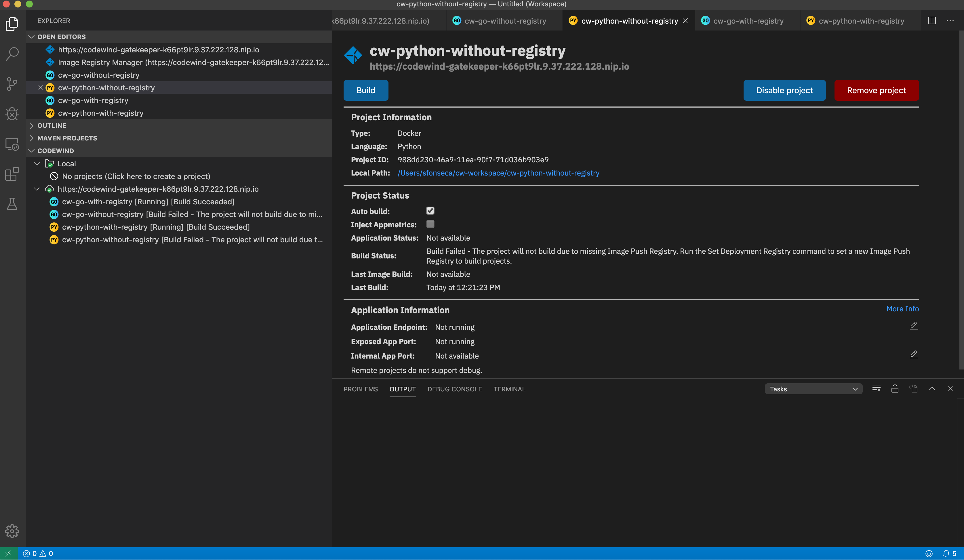Enable the Inject Appmetrics checkbox

[x=430, y=224]
